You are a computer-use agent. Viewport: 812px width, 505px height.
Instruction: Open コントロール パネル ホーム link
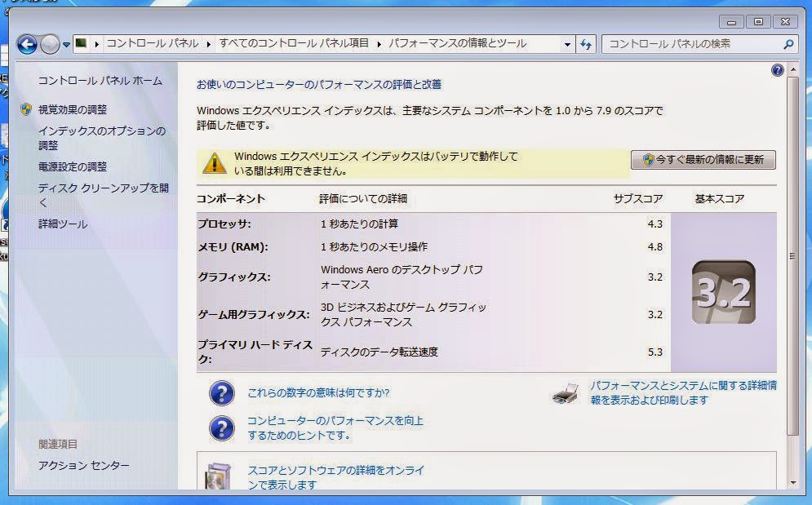(x=100, y=80)
